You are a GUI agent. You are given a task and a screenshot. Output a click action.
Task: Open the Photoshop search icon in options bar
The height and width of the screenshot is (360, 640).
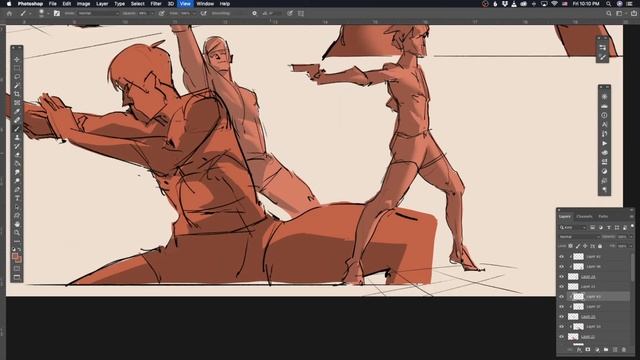[609, 13]
